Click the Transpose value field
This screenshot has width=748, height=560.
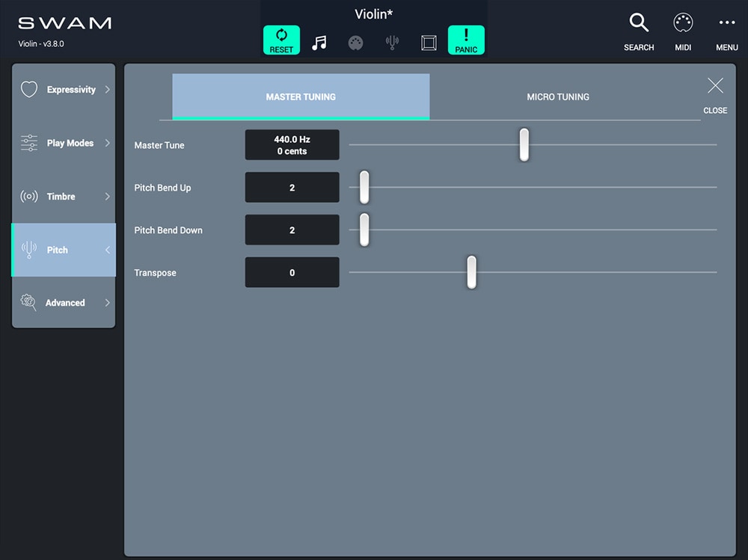292,272
